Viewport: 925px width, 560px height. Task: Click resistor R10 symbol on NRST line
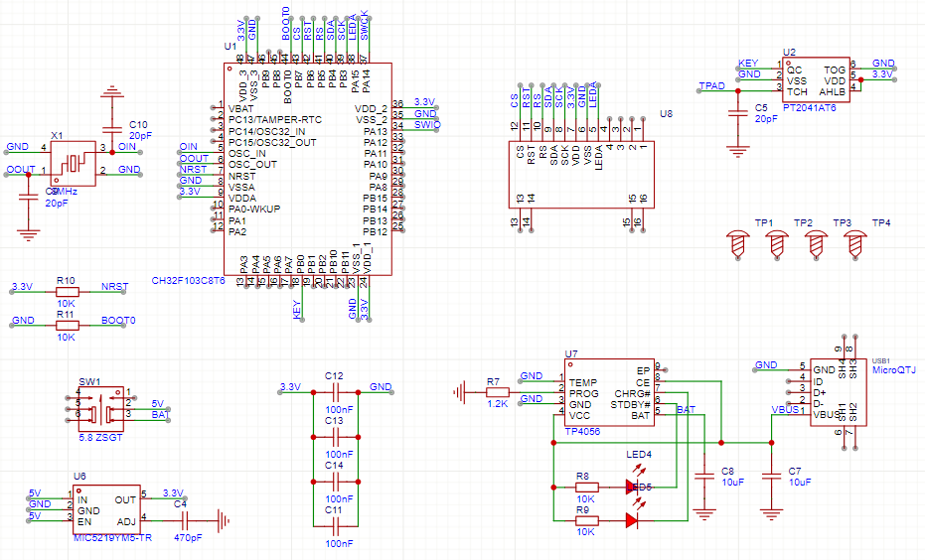tap(67, 292)
